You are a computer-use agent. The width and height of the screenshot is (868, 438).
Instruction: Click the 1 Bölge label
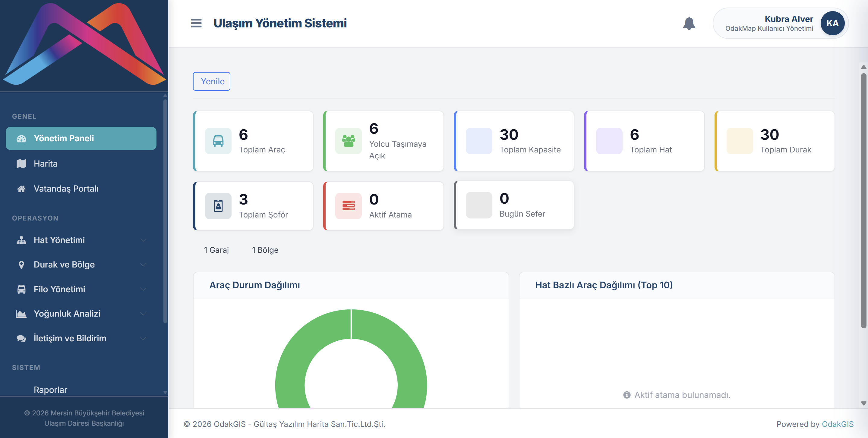coord(265,250)
